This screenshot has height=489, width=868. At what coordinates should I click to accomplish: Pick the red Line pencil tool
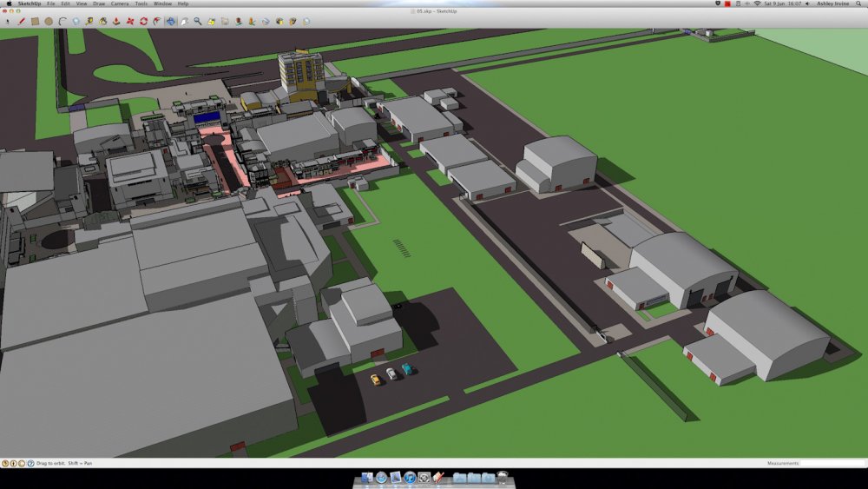[21, 22]
